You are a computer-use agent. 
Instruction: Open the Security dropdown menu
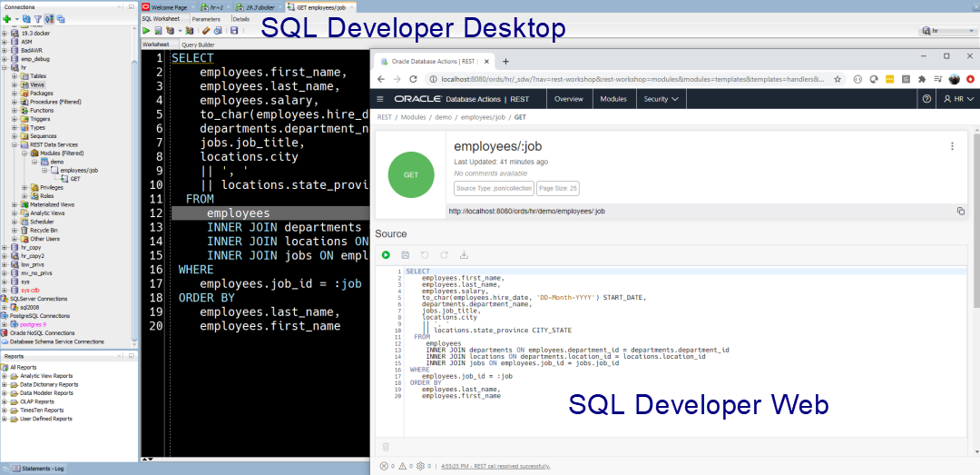(661, 99)
